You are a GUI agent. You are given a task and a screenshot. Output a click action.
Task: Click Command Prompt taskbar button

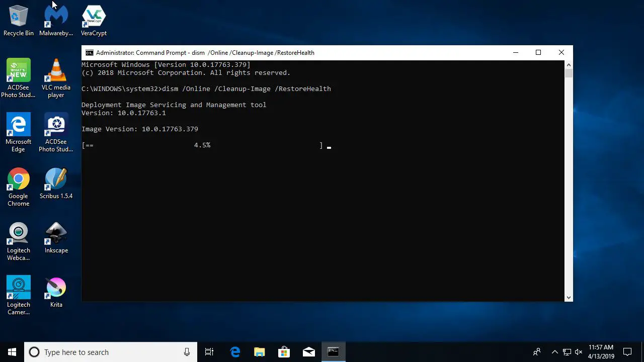pyautogui.click(x=333, y=352)
